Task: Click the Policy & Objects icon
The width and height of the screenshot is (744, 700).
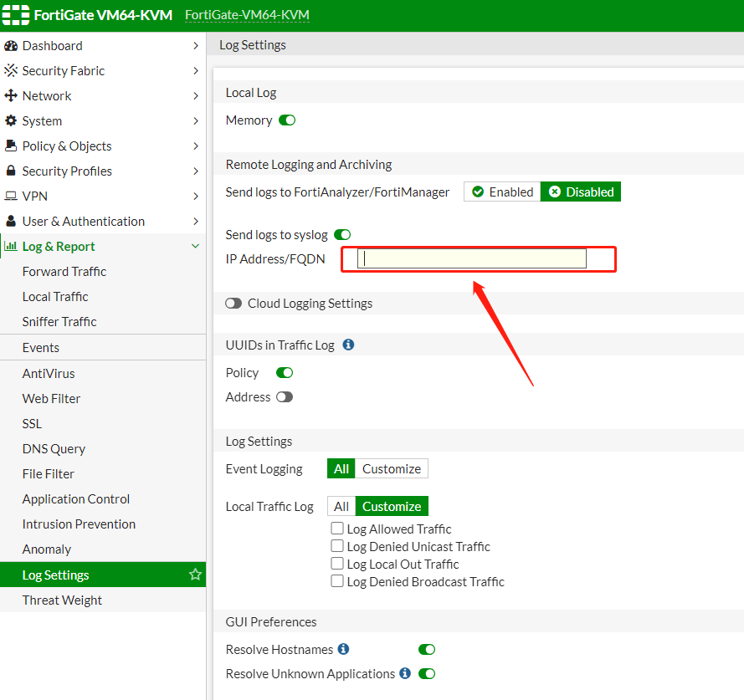Action: [11, 146]
